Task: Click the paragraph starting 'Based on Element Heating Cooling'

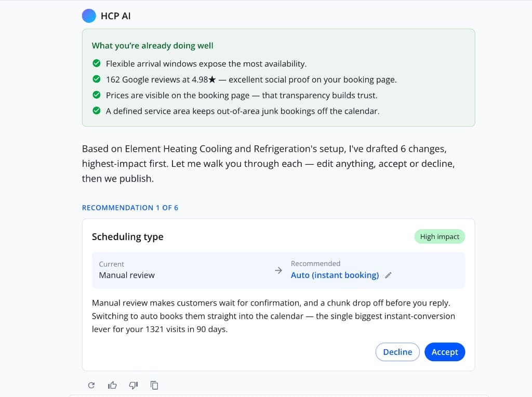Action: point(269,164)
